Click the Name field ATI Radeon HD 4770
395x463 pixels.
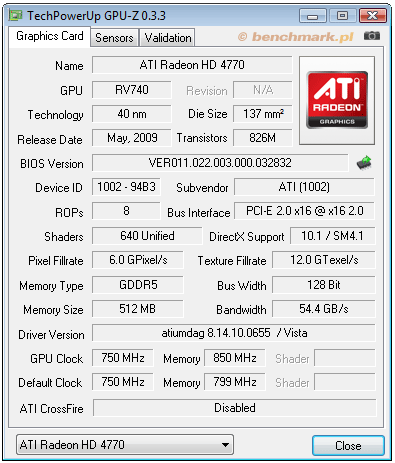pos(192,65)
